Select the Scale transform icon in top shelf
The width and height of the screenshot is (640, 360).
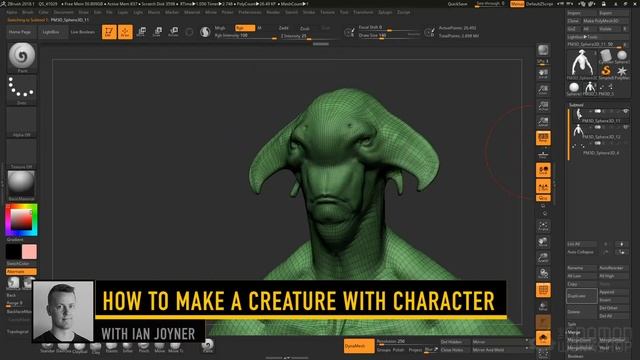[158, 32]
